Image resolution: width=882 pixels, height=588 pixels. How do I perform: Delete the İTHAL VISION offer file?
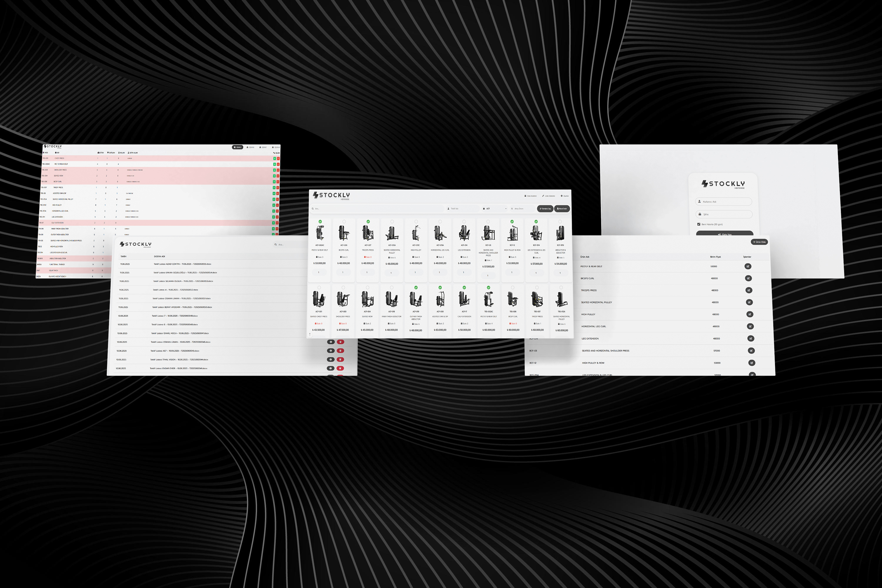pyautogui.click(x=340, y=360)
